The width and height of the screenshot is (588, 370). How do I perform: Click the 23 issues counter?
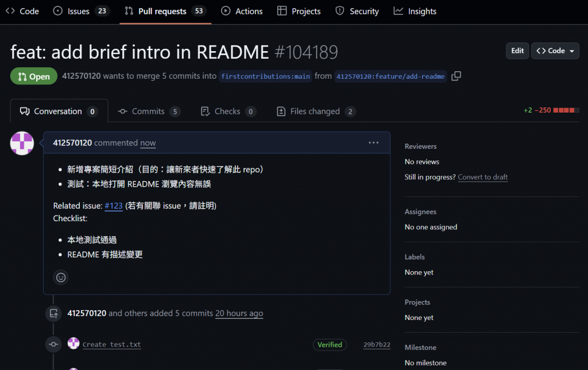tap(102, 11)
